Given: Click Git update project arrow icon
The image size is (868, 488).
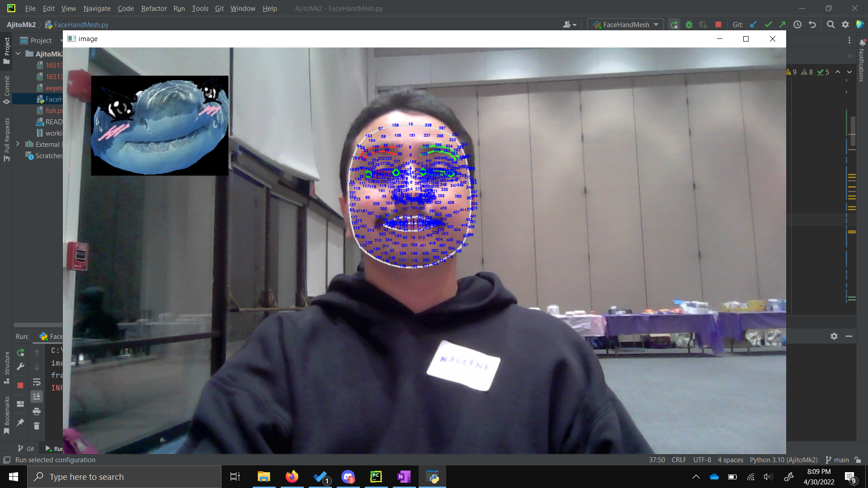Looking at the screenshot, I should pyautogui.click(x=753, y=25).
